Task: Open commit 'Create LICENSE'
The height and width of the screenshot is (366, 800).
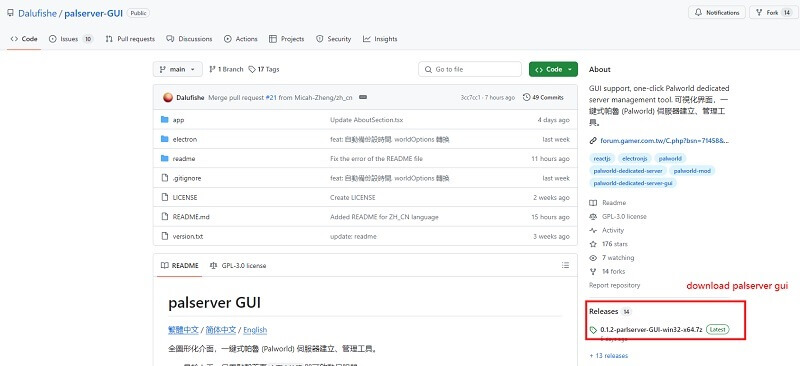Action: click(x=353, y=198)
